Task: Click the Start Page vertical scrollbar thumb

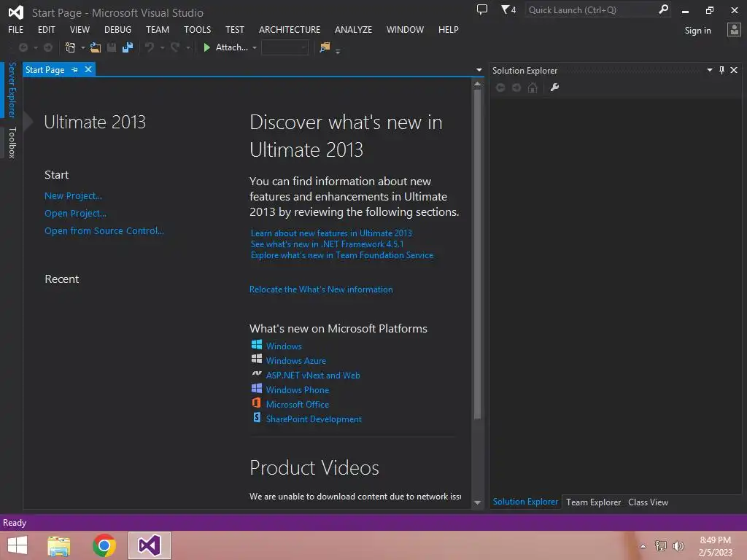Action: pyautogui.click(x=477, y=254)
